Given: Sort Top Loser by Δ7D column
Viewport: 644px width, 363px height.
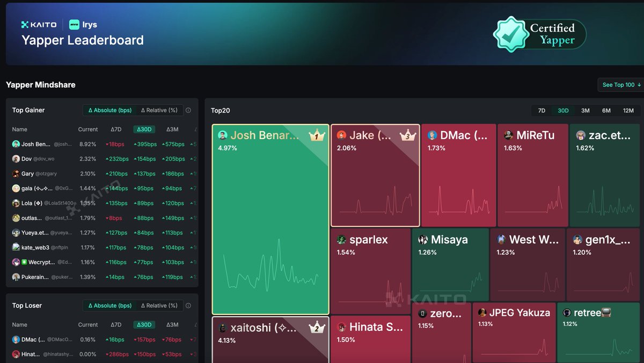Looking at the screenshot, I should coord(116,324).
